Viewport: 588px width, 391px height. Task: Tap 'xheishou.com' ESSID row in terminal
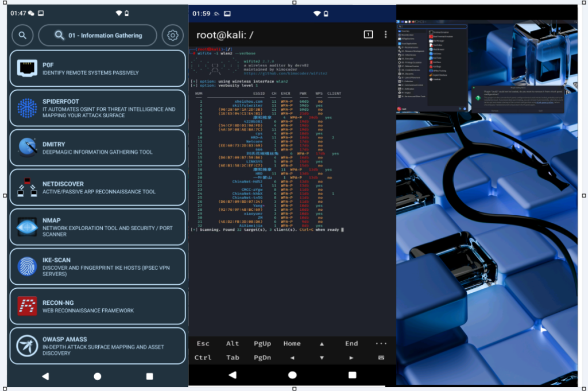tap(248, 102)
